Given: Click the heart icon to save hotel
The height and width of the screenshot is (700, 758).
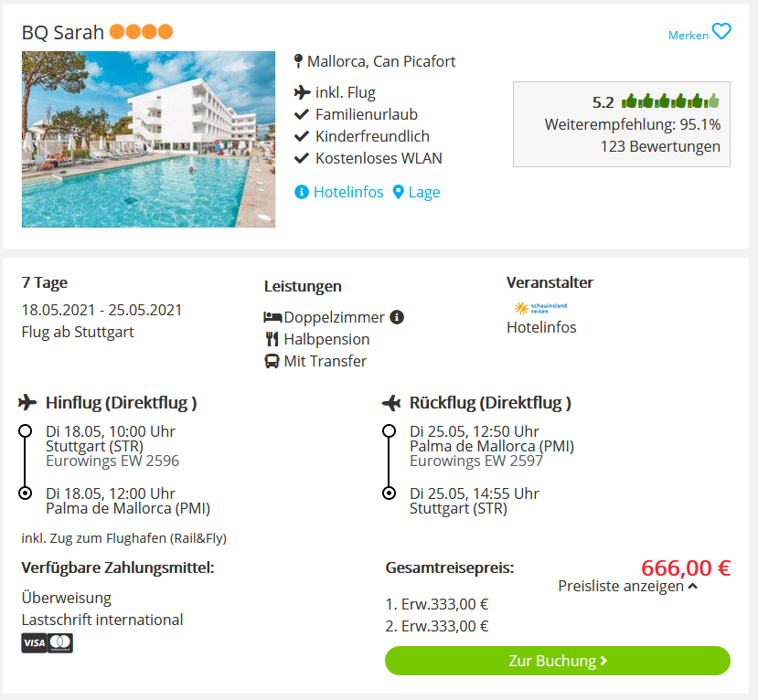Looking at the screenshot, I should point(721,32).
